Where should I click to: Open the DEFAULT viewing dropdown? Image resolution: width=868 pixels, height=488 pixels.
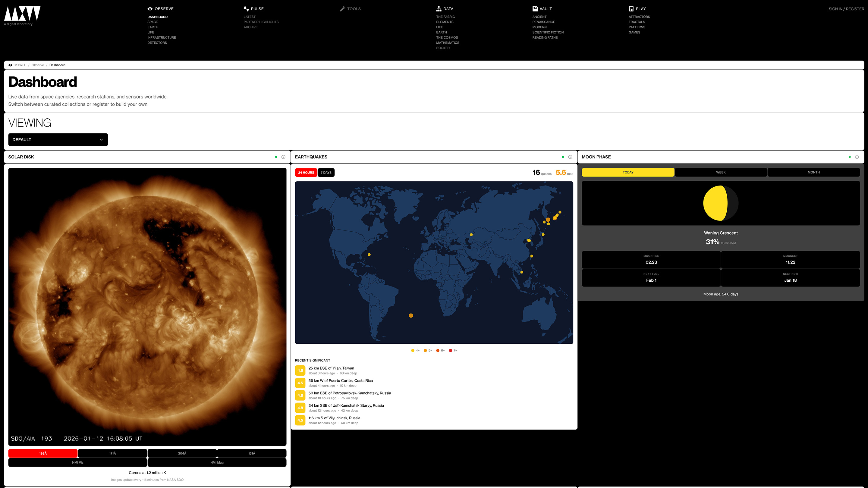58,139
